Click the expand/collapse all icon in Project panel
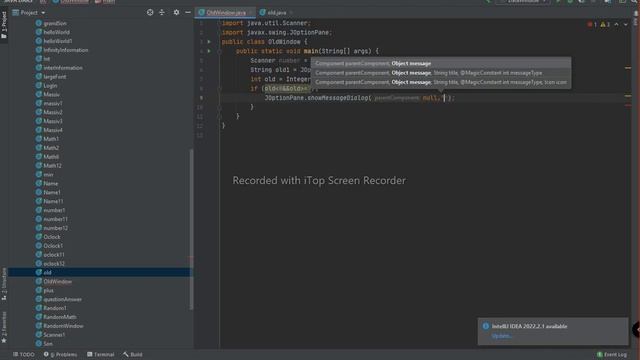The image size is (640, 360). click(162, 13)
